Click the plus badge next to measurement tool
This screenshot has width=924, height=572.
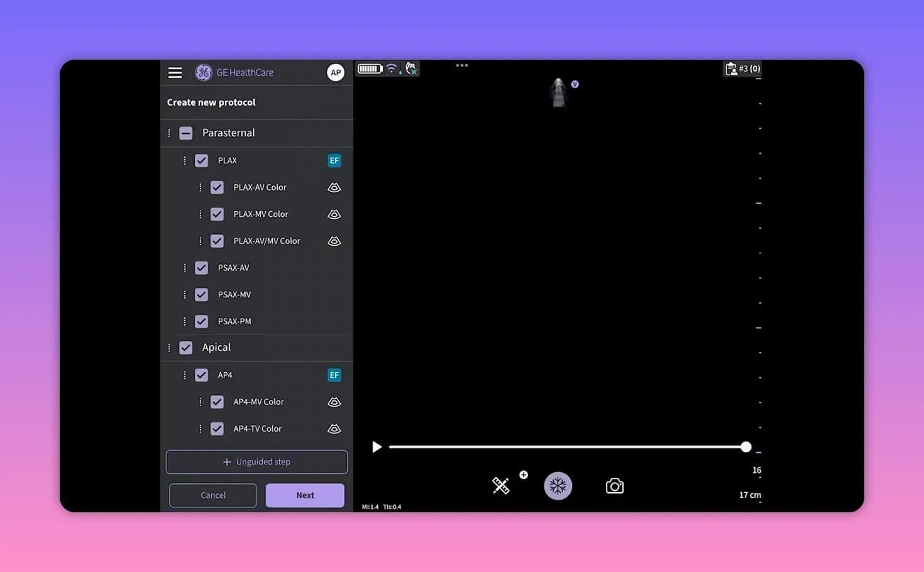pyautogui.click(x=524, y=475)
